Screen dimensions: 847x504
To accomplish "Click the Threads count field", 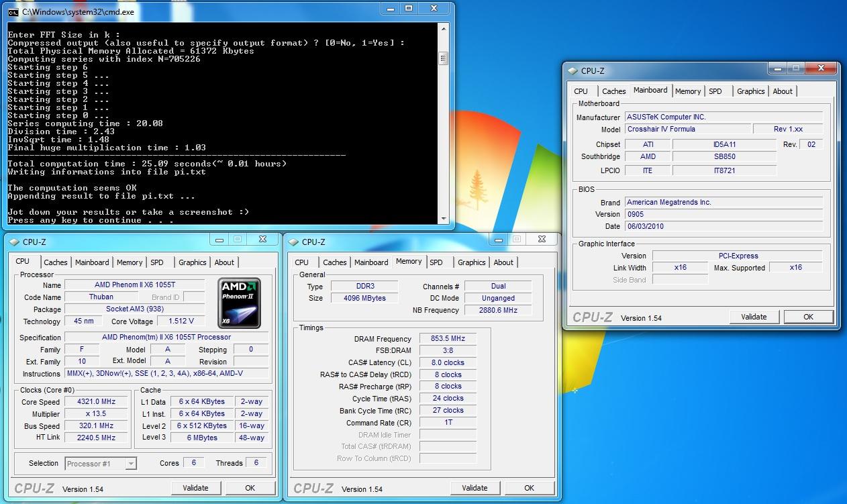I will coord(256,462).
